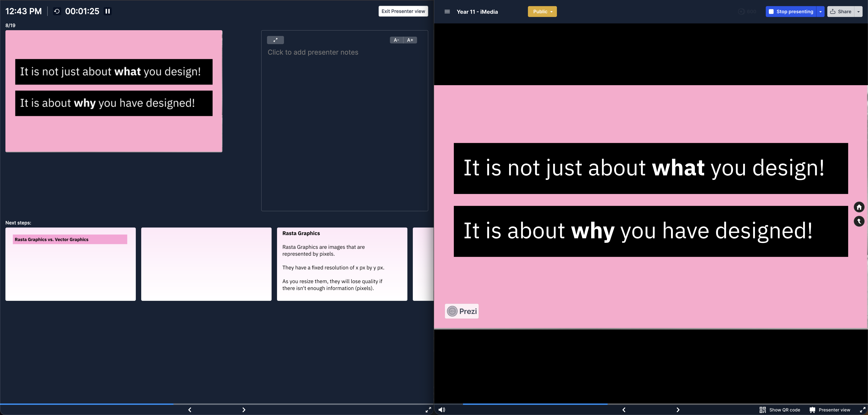Select current slide preview thumbnail
This screenshot has width=868, height=415.
(114, 91)
